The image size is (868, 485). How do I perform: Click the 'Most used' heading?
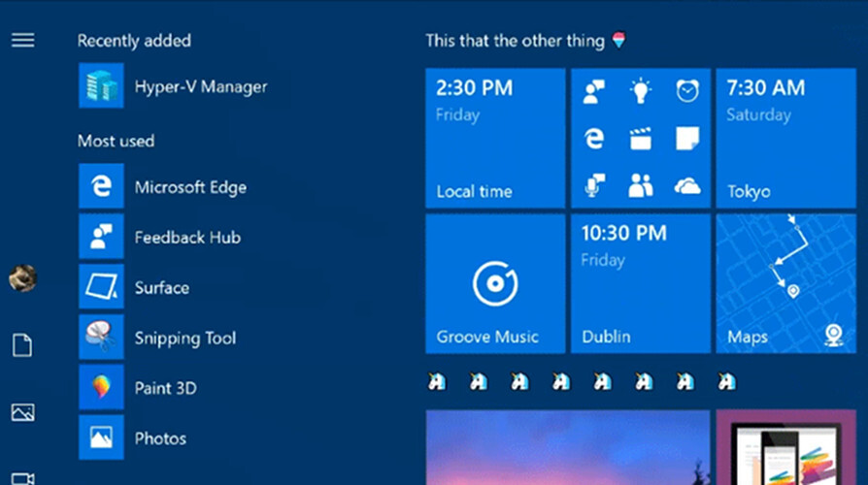tap(116, 141)
